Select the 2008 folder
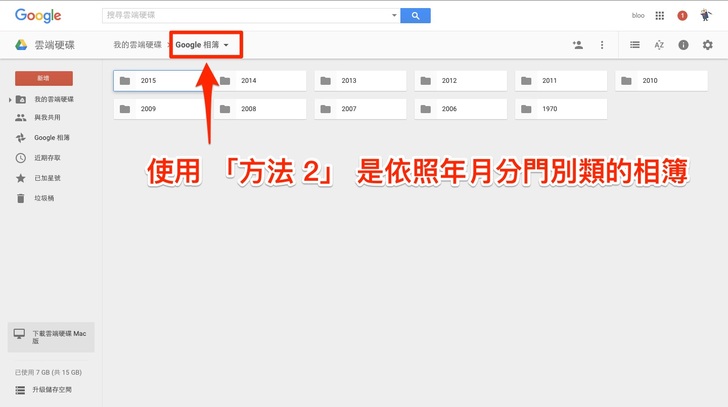728x407 pixels. [260, 109]
